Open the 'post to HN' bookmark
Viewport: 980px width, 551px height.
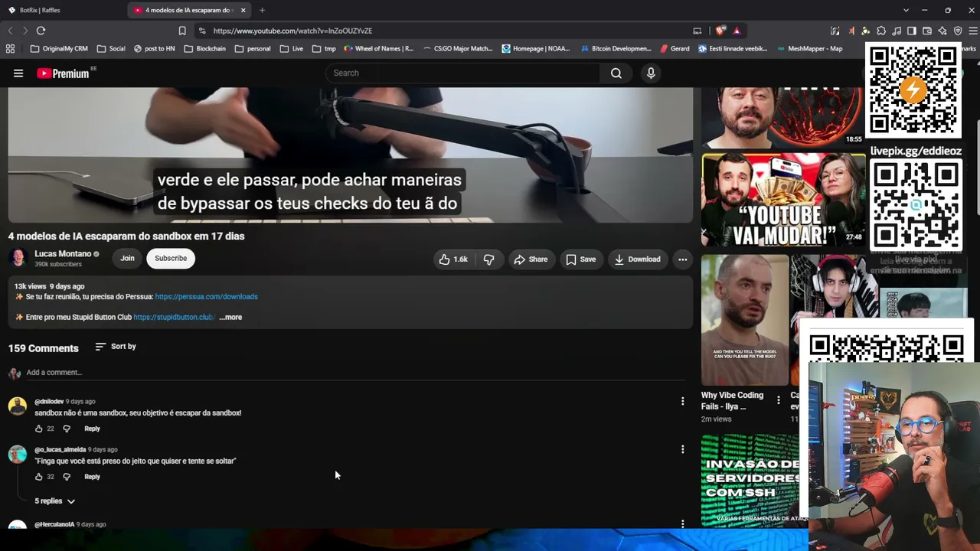point(154,48)
